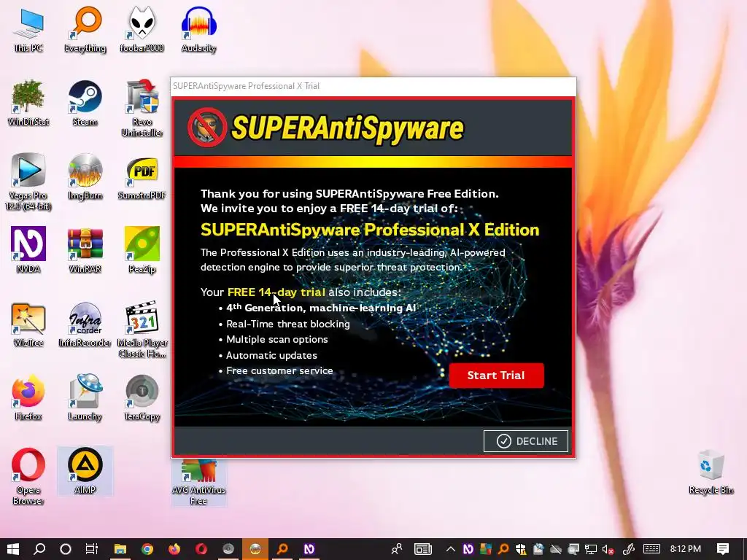Image resolution: width=747 pixels, height=560 pixels.
Task: Click 'Automatic updates' bullet text
Action: click(x=271, y=355)
